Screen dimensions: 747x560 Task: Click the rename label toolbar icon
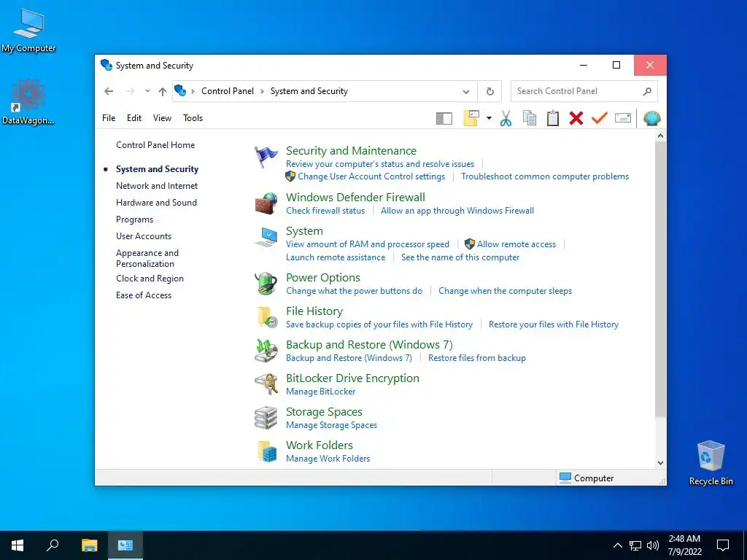coord(623,117)
